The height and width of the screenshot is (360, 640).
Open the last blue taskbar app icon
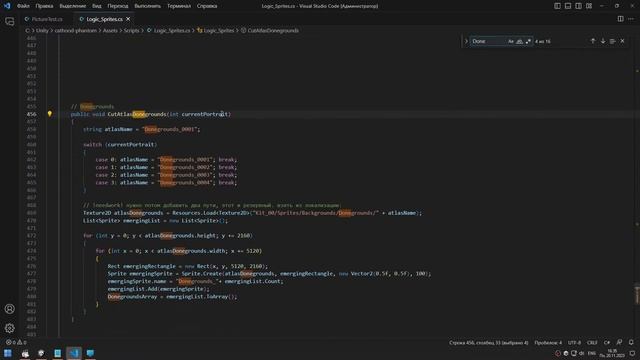[x=90, y=353]
